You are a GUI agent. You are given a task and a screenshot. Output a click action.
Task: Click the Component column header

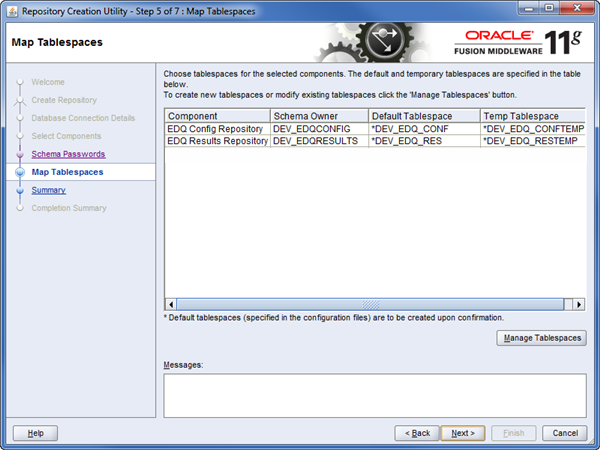coord(217,116)
